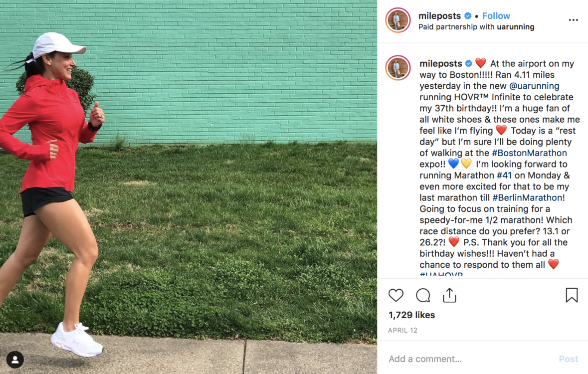Open the three-dot more options menu

click(573, 20)
